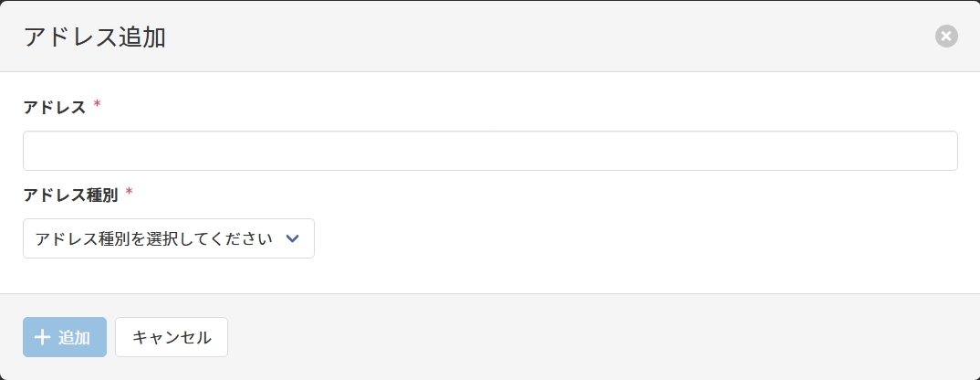This screenshot has height=380, width=980.
Task: Click the red asterisk beside アドレス label
Action: coord(98,105)
